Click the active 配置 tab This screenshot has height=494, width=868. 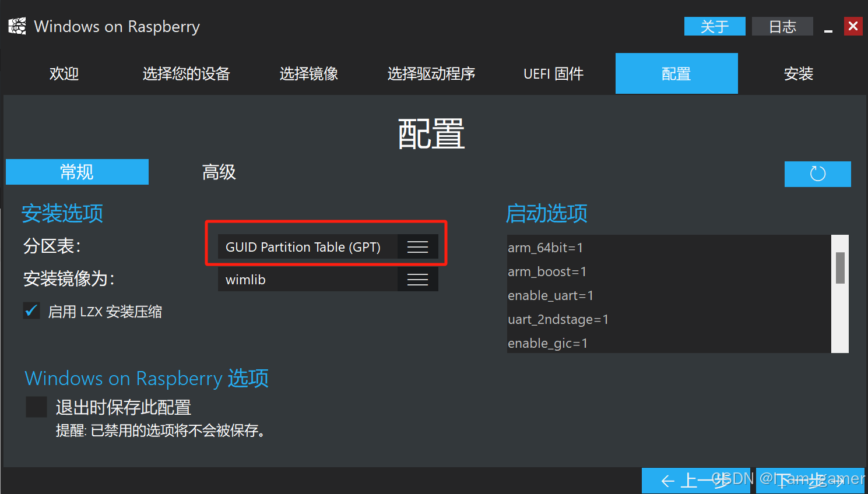tap(677, 74)
